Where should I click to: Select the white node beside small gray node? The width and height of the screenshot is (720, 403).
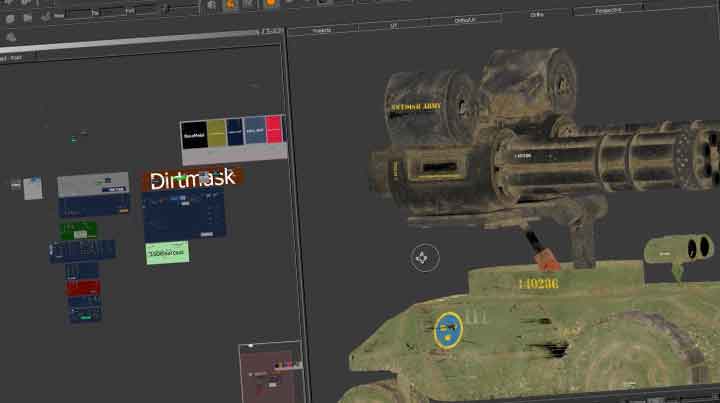pyautogui.click(x=33, y=188)
